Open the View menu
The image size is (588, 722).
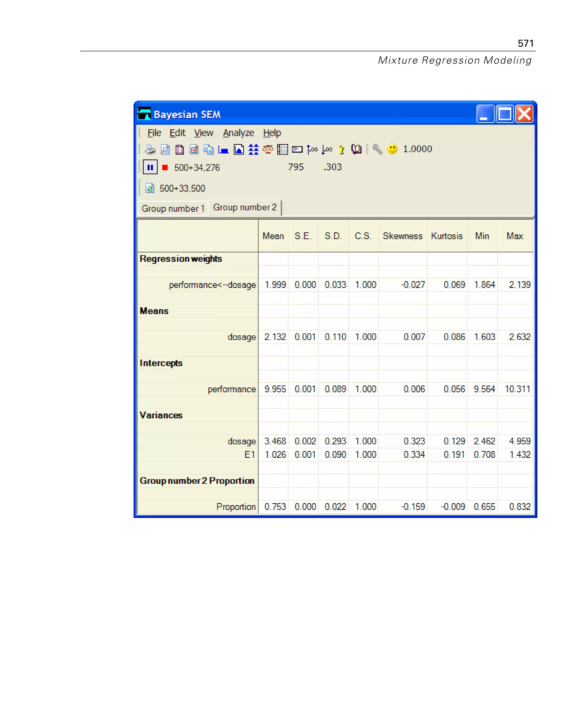204,133
